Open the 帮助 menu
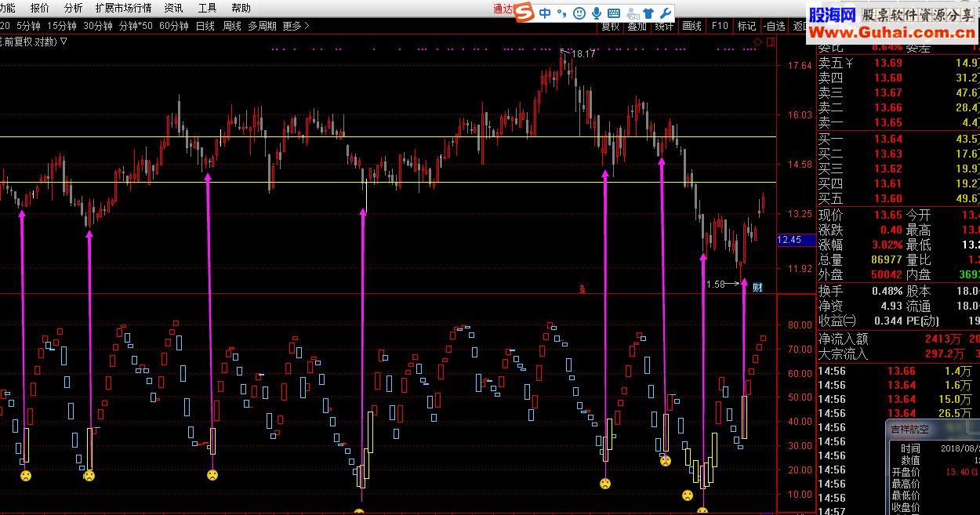The width and height of the screenshot is (980, 515). 241,8
